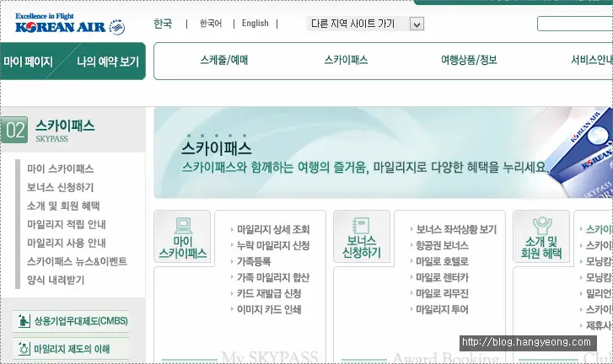This screenshot has height=364, width=613.
Task: Open 가족 마일리지 합산
Action: 273,277
